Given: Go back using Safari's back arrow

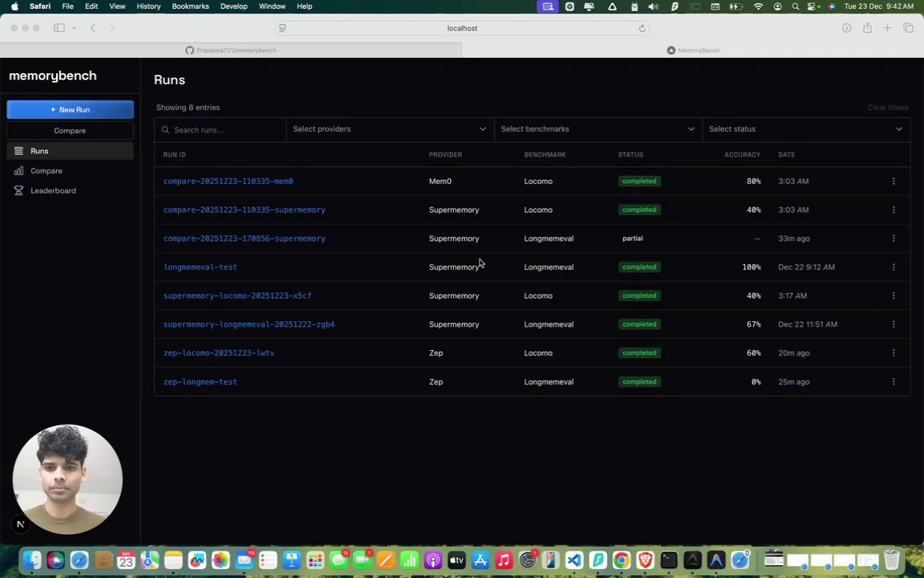Looking at the screenshot, I should [92, 28].
